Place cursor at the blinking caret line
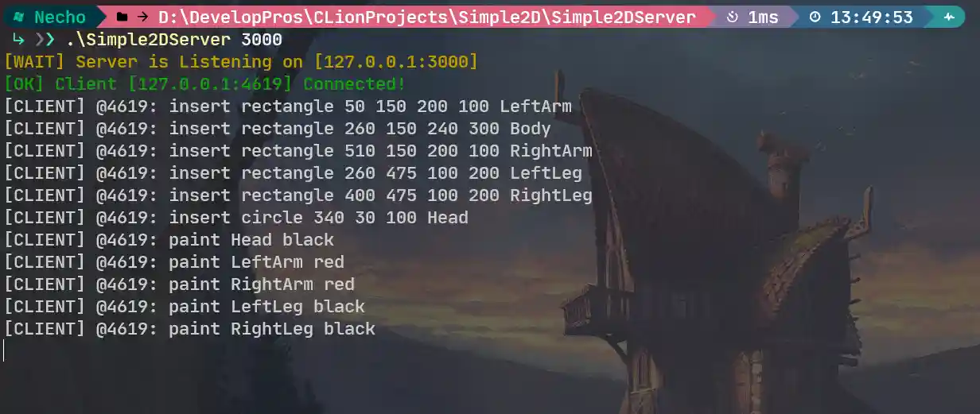 [x=4, y=350]
